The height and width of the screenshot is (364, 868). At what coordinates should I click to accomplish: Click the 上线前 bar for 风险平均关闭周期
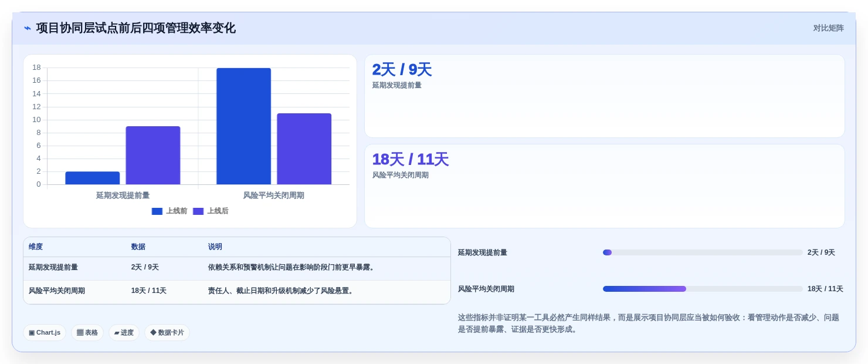(x=244, y=126)
